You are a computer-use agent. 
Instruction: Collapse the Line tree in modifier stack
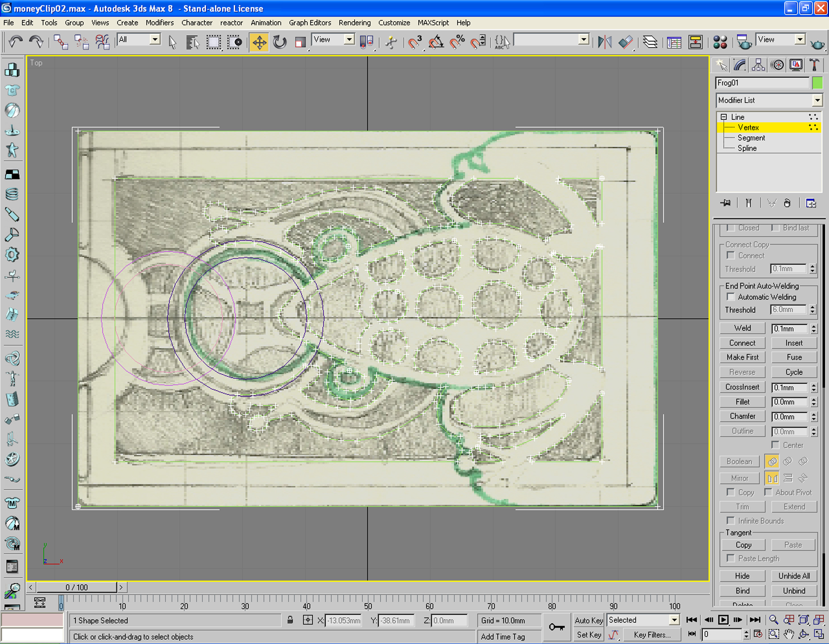724,117
